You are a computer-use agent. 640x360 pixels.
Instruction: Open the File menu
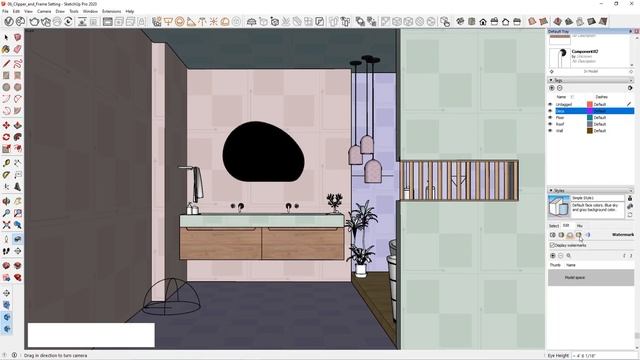(x=5, y=11)
